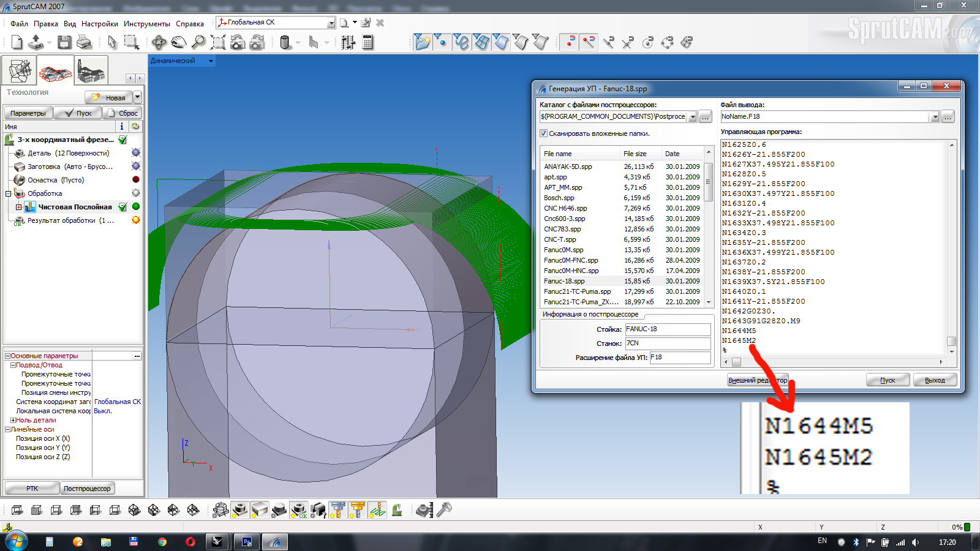Image resolution: width=980 pixels, height=551 pixels.
Task: Open the output file NoName.F18 dropdown
Action: (935, 117)
